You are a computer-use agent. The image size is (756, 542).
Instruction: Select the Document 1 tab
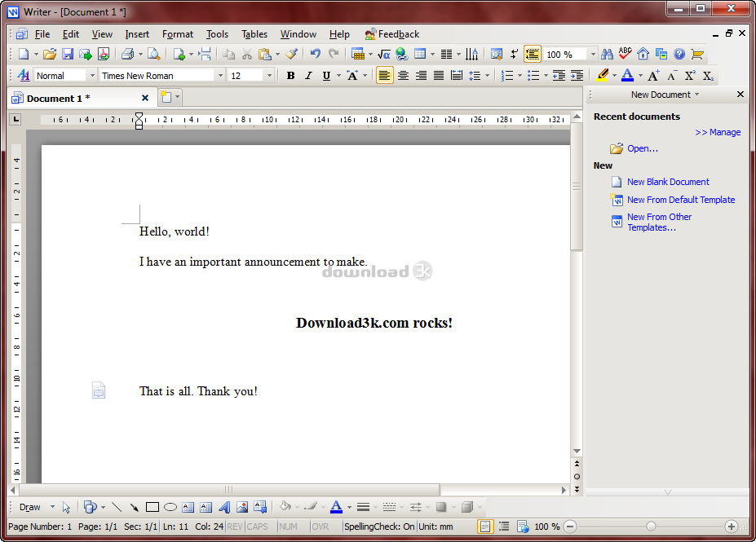point(81,99)
